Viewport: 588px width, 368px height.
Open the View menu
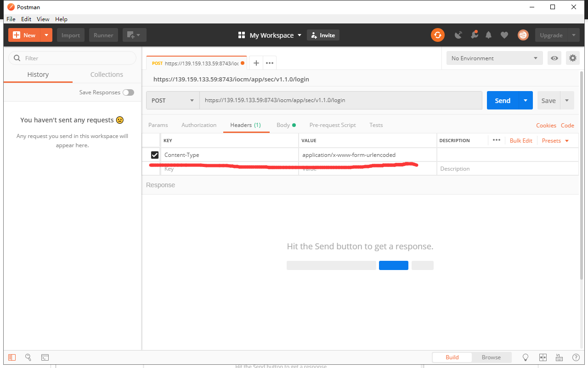pyautogui.click(x=43, y=19)
